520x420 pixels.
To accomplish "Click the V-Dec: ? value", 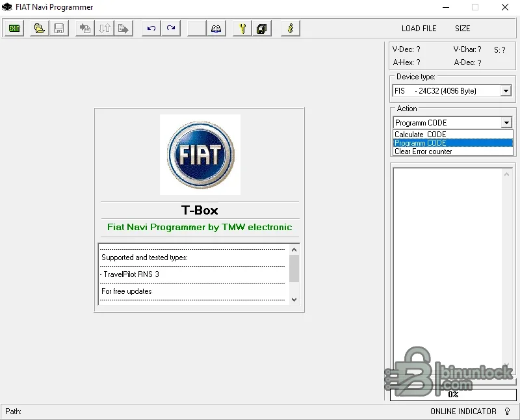I will (x=406, y=49).
